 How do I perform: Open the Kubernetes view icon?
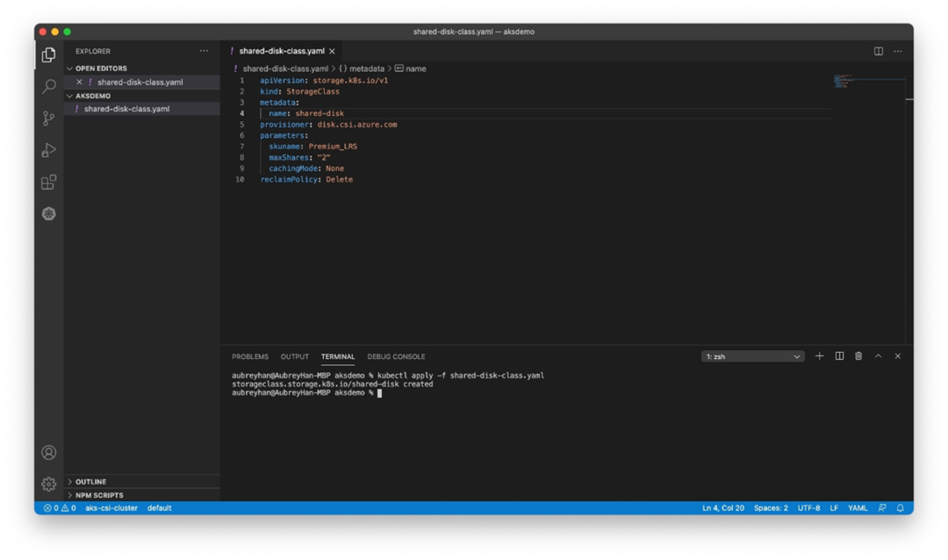click(x=49, y=214)
